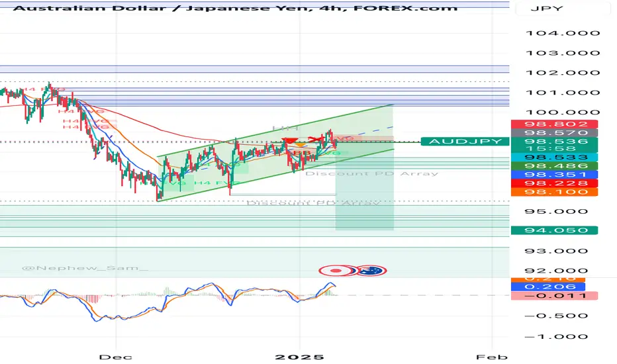Click the 93.000 price axis label
617x364 pixels.
(556, 251)
